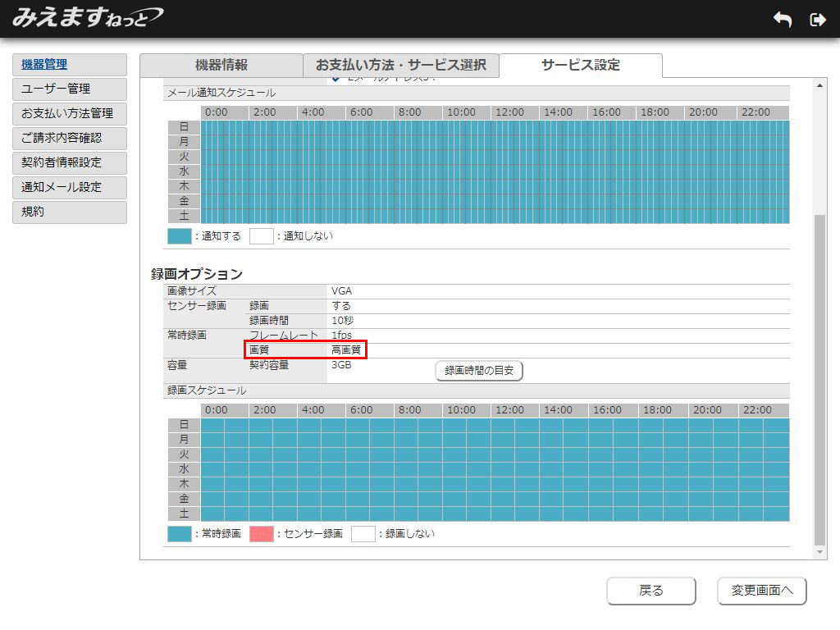This screenshot has height=630, width=840.
Task: Switch to お支払い方法・サービス選択 tab
Action: tap(401, 66)
